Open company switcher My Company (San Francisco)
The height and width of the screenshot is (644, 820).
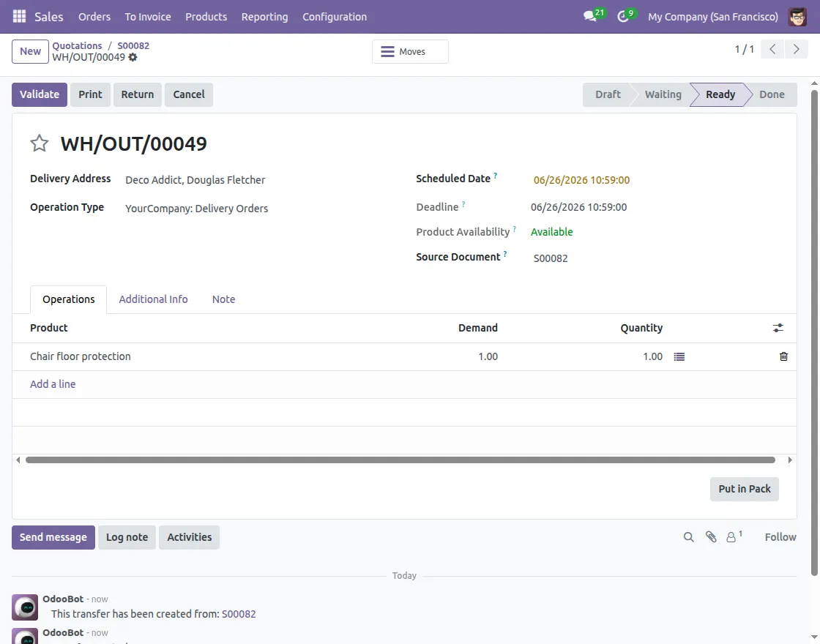coord(713,17)
